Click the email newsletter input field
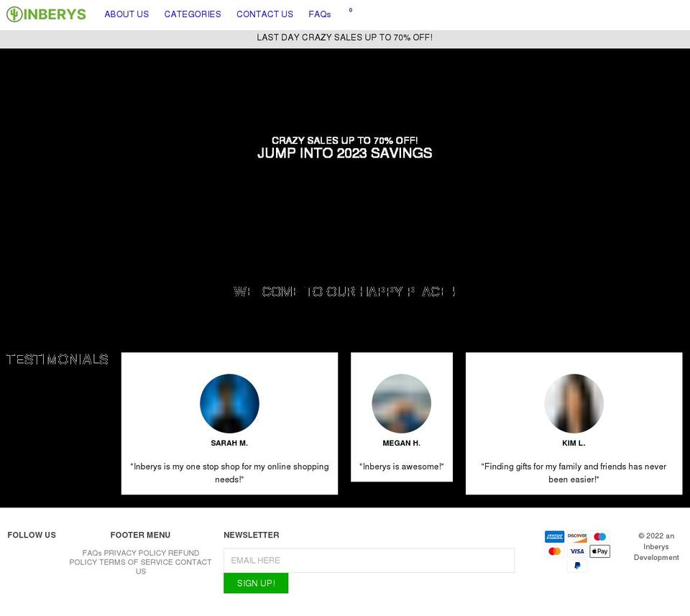 [369, 560]
